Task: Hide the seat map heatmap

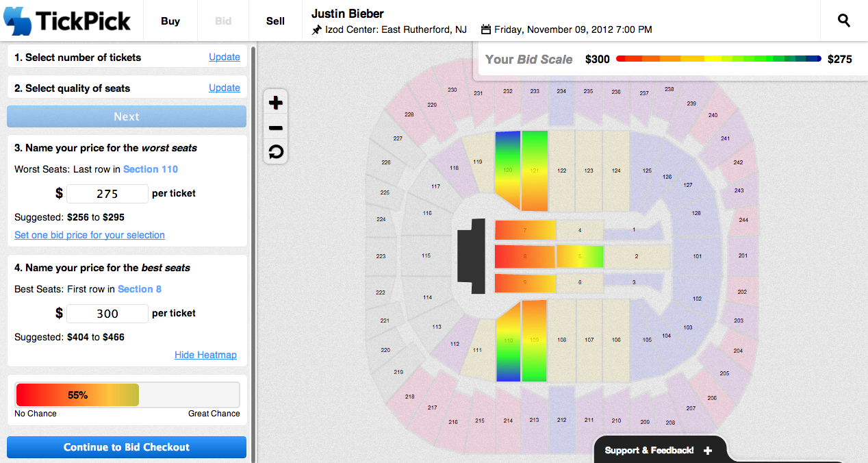Action: (205, 355)
